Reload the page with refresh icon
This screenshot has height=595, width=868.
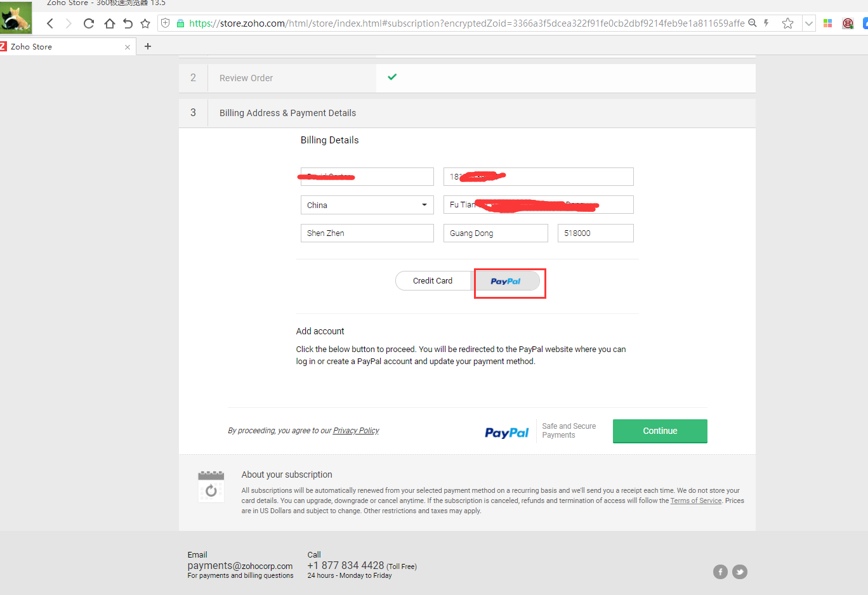tap(89, 23)
